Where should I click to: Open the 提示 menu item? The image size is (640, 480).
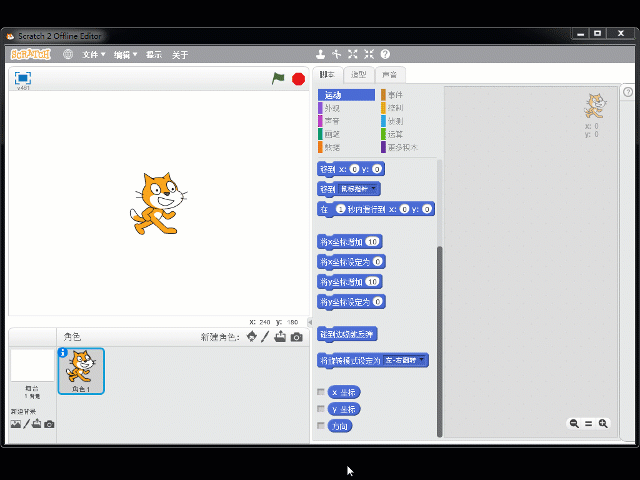click(x=154, y=55)
